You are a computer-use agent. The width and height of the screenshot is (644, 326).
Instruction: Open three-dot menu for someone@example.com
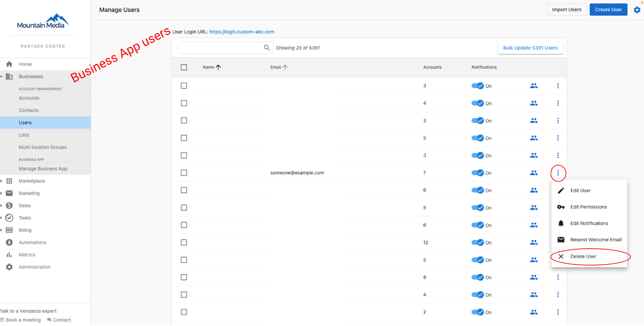(x=558, y=173)
